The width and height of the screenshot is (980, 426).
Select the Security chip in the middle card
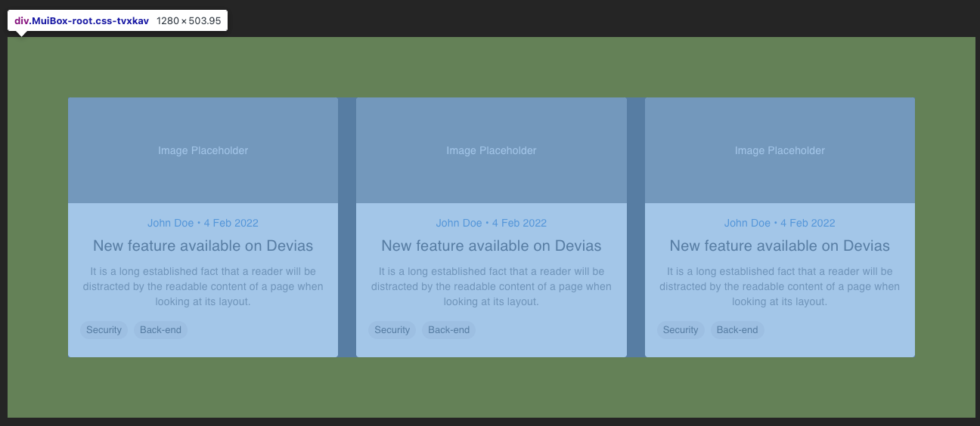point(392,330)
